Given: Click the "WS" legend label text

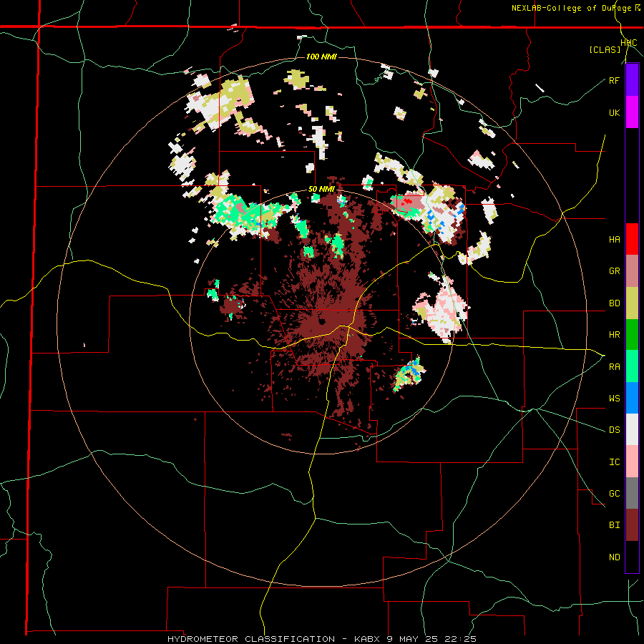Looking at the screenshot, I should pos(614,399).
